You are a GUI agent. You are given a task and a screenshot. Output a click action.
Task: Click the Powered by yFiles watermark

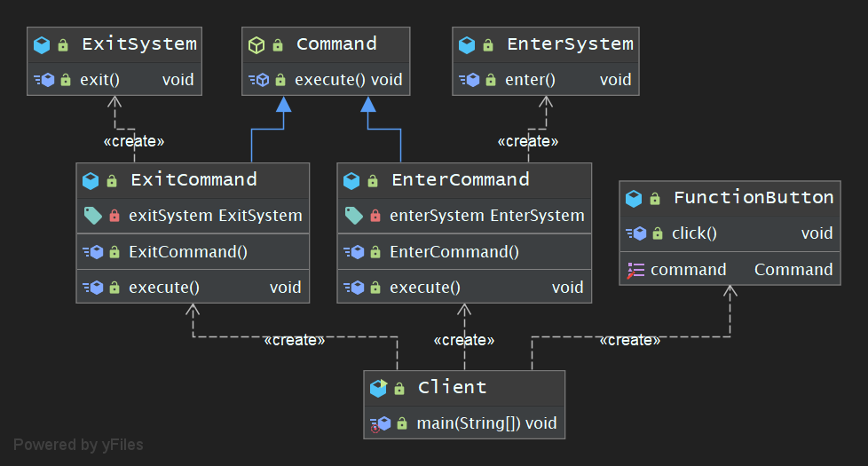pyautogui.click(x=78, y=445)
